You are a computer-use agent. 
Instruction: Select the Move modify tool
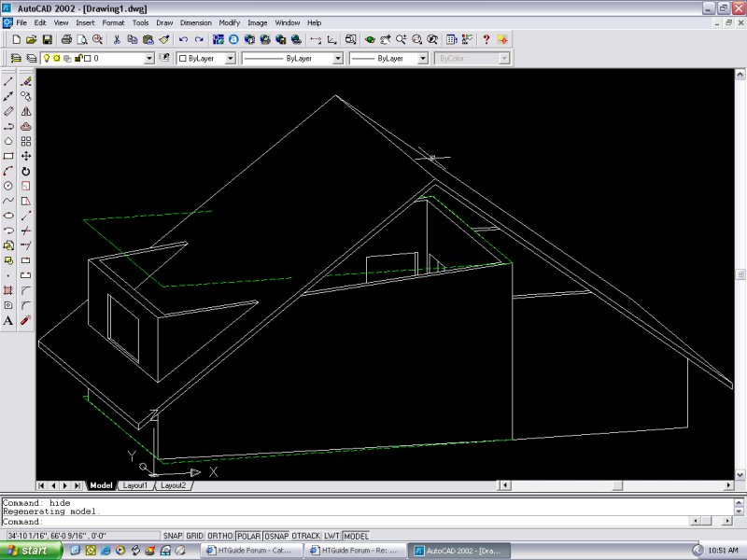(26, 156)
